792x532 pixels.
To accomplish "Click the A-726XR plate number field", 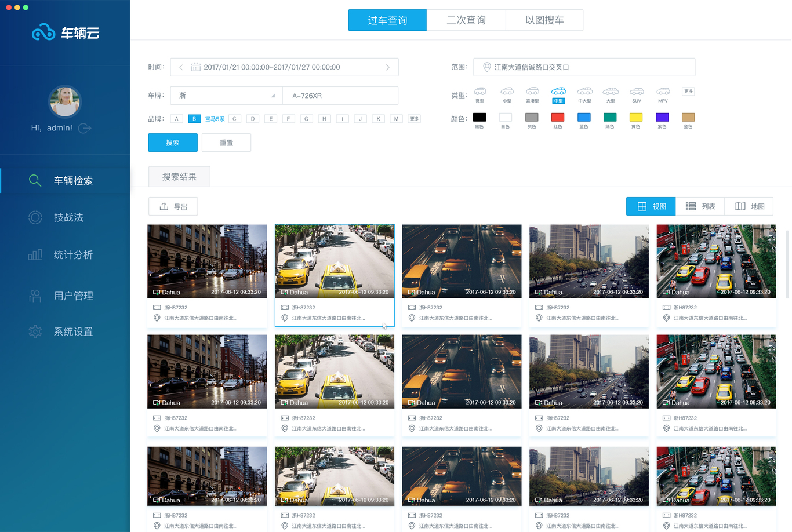I will pos(340,96).
